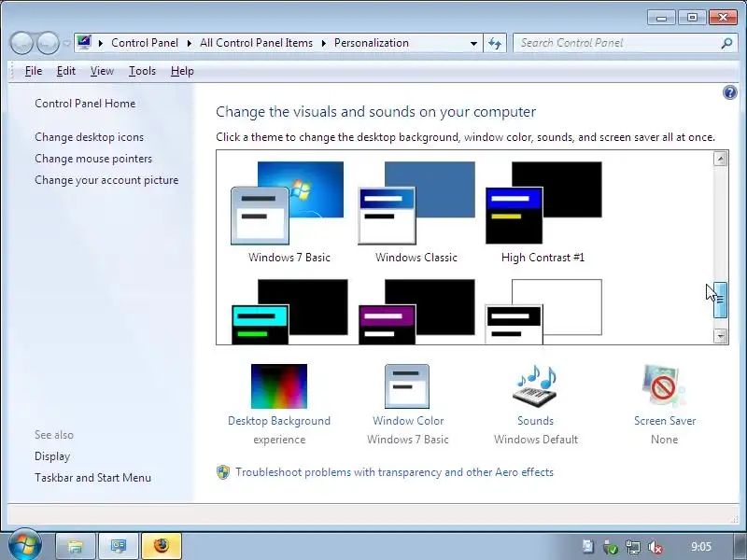The width and height of the screenshot is (747, 560).
Task: Click Change your account picture link
Action: (106, 180)
